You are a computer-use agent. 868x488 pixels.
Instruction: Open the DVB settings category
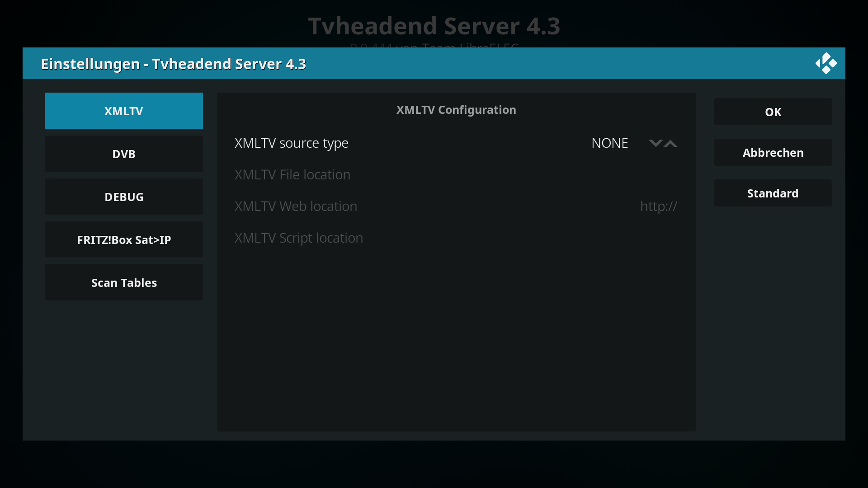[124, 154]
